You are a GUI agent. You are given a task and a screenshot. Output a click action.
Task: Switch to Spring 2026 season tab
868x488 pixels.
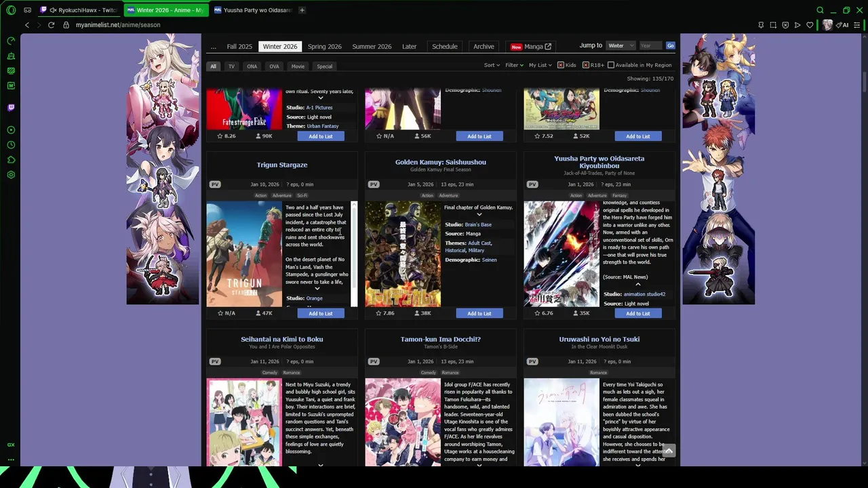coord(325,47)
